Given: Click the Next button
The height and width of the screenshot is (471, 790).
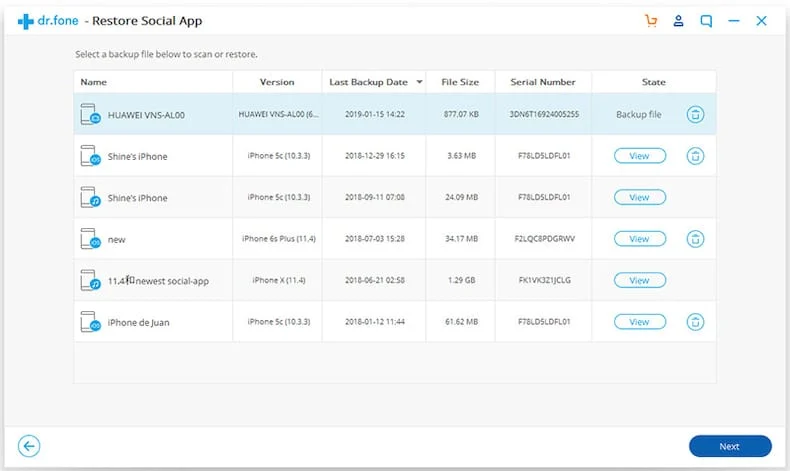Looking at the screenshot, I should tap(730, 446).
